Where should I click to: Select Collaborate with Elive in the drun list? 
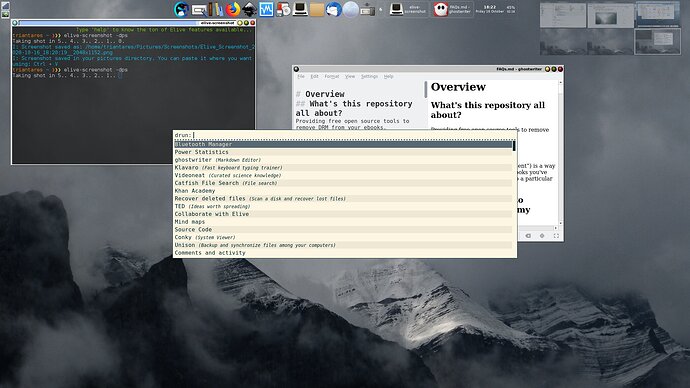pos(343,214)
